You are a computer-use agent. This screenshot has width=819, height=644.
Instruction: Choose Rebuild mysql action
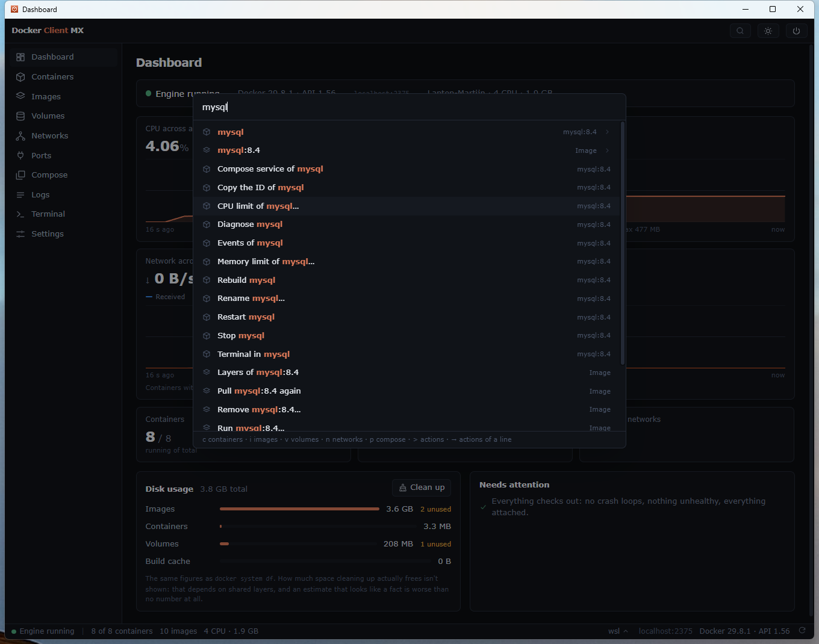coord(406,280)
